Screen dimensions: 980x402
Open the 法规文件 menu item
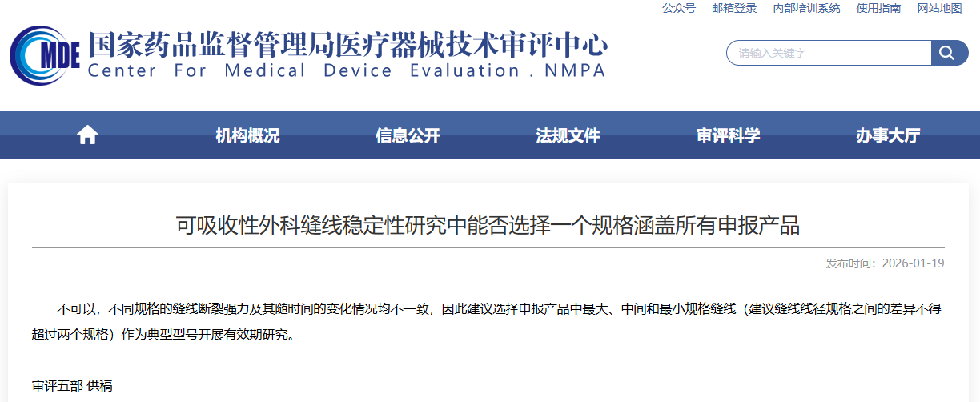(568, 135)
